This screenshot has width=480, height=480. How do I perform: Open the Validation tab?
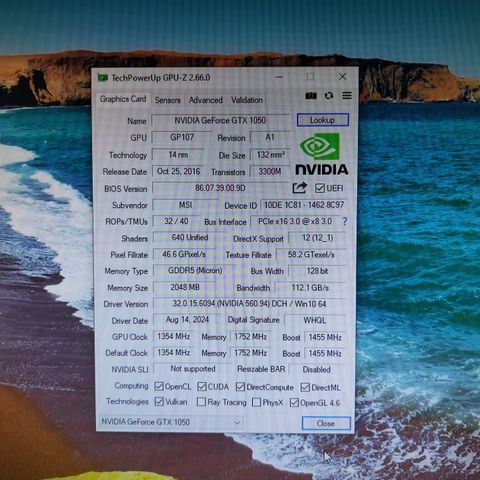point(247,100)
